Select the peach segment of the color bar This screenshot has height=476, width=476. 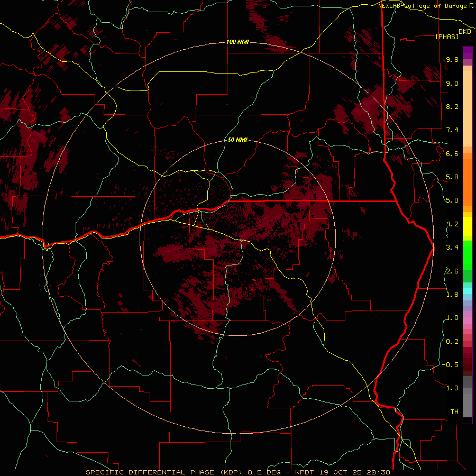coord(467,108)
